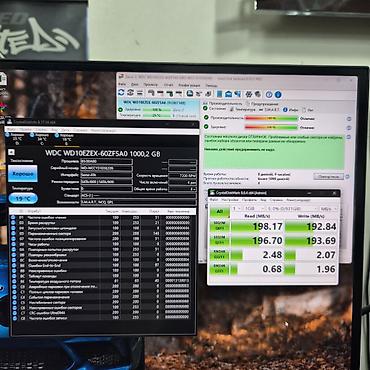Viewport: 370px width, 370px height.
Task: Click the question-mark help icon in Hard Disk Sentinel toolbar
Action: pyautogui.click(x=269, y=95)
